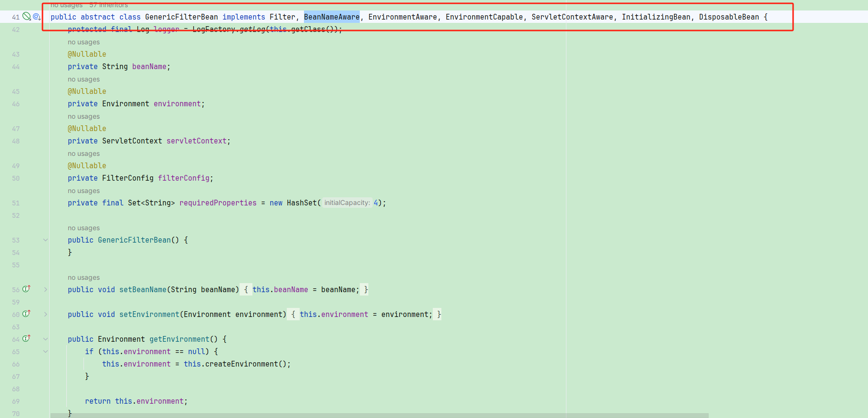This screenshot has height=418, width=868.
Task: Click the LogFactory reference on line 42
Action: tap(213, 30)
